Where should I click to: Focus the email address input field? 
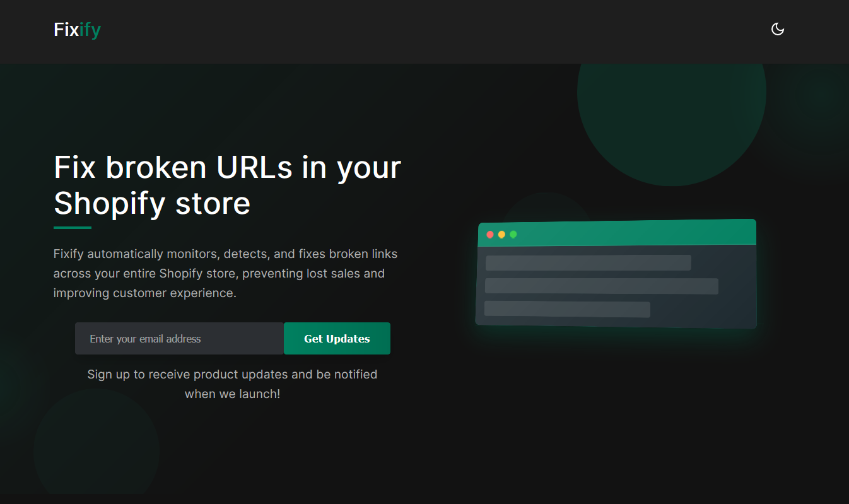click(180, 339)
